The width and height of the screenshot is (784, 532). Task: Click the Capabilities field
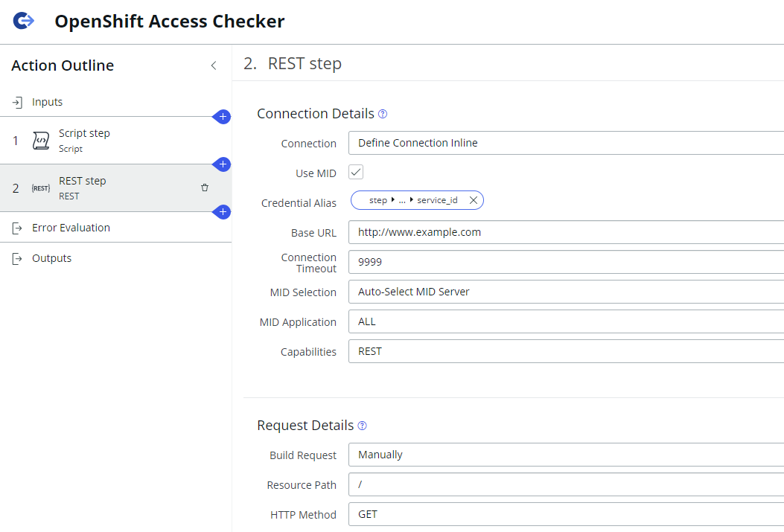point(566,351)
